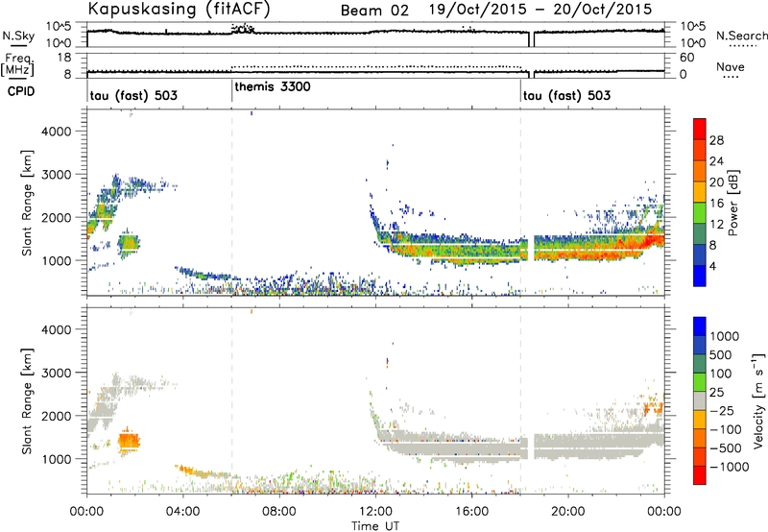Click the second 'tau (fast) 503' label after 18:00
The width and height of the screenshot is (768, 532).
pos(566,95)
